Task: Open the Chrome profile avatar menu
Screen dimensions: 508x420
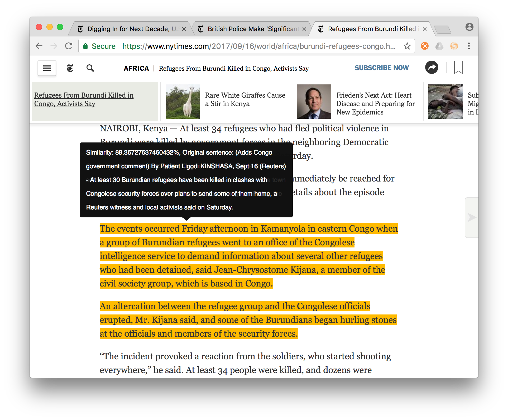Action: (469, 27)
